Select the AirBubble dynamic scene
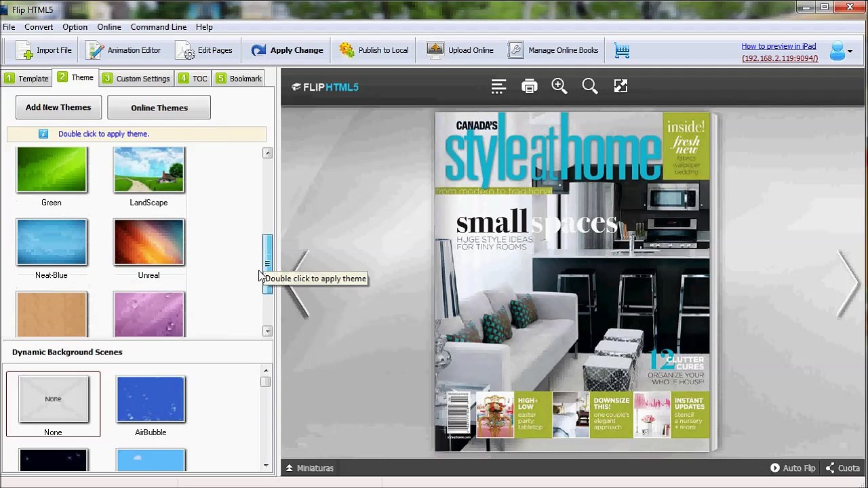The height and width of the screenshot is (488, 868). coord(151,400)
